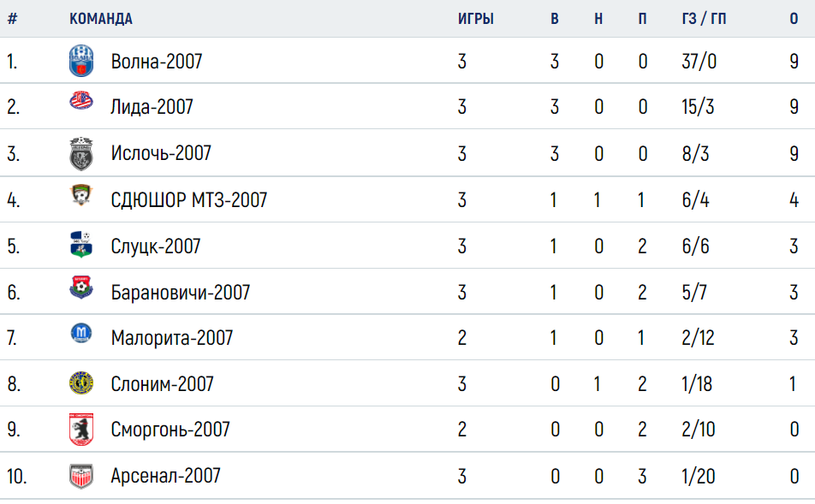
Task: Click the Сморгонь-2007 bear crest
Action: pyautogui.click(x=81, y=430)
